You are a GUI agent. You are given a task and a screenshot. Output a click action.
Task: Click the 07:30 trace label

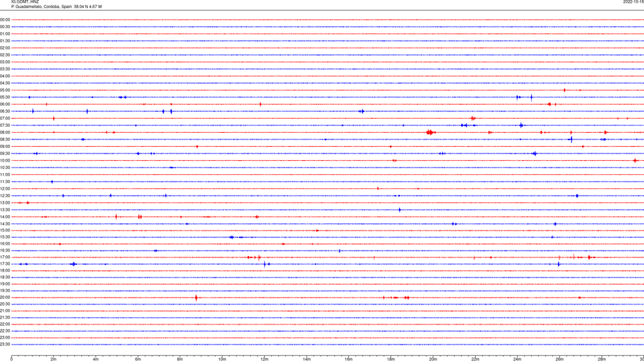pyautogui.click(x=5, y=125)
